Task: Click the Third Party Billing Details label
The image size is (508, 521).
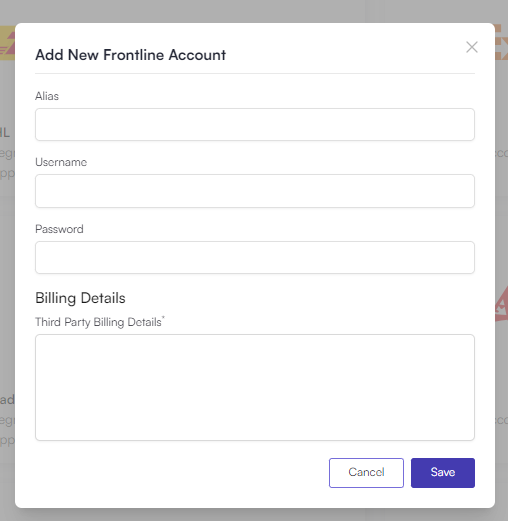Action: (x=98, y=322)
